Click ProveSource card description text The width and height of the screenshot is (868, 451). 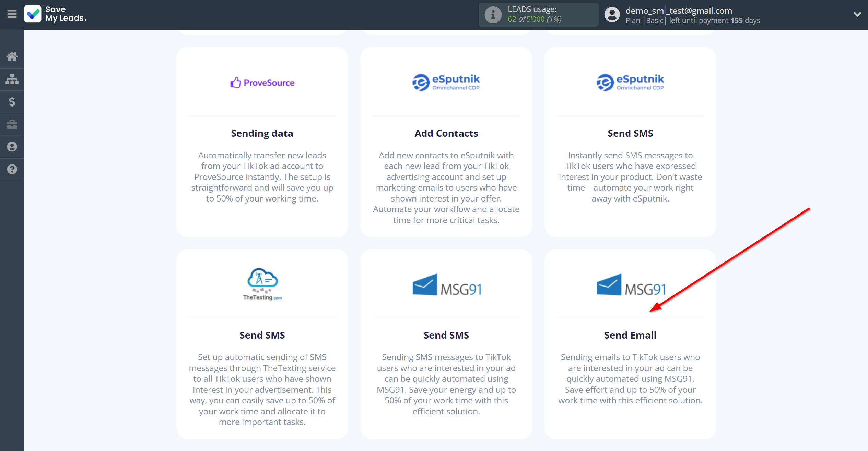[x=262, y=177]
